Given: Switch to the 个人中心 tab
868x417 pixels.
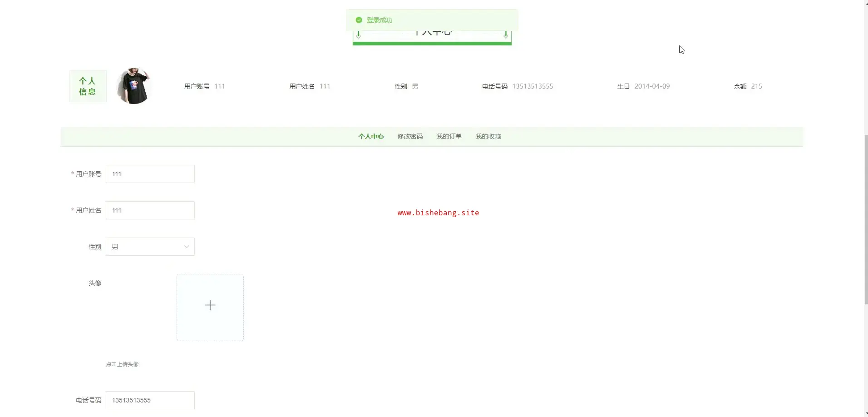Looking at the screenshot, I should point(371,137).
